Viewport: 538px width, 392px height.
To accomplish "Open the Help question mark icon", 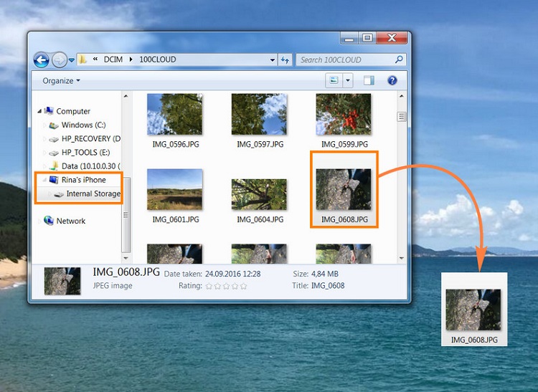I will [392, 81].
